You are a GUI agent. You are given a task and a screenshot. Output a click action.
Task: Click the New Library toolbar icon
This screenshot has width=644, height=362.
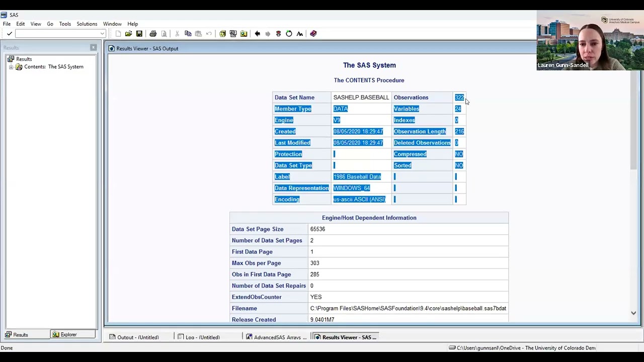pyautogui.click(x=222, y=34)
